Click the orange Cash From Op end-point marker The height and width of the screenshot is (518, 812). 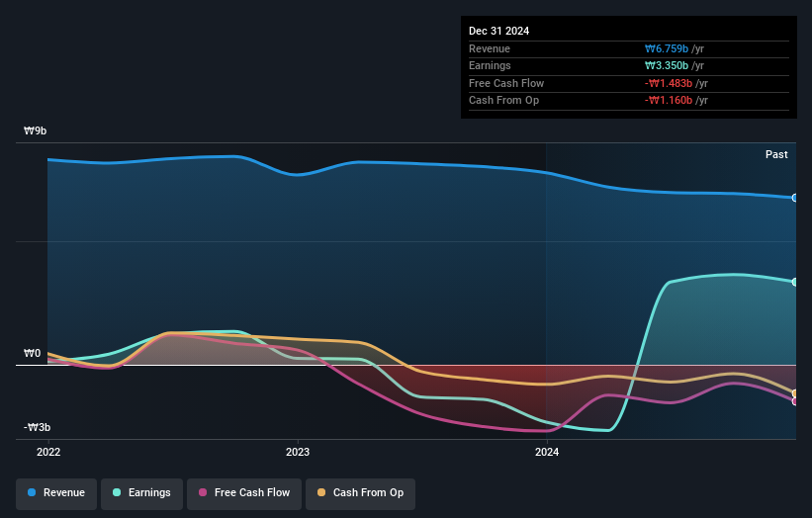tap(795, 393)
